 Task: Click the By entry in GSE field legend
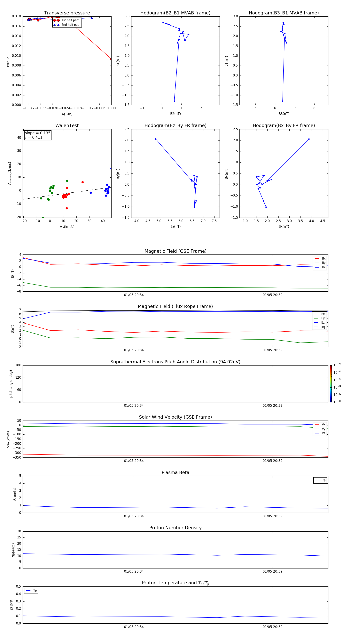320,263
